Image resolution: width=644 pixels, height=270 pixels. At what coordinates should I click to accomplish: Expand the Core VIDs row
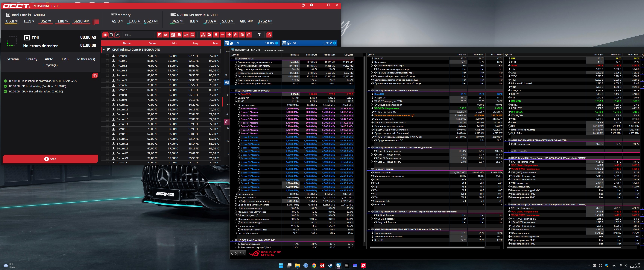click(235, 94)
